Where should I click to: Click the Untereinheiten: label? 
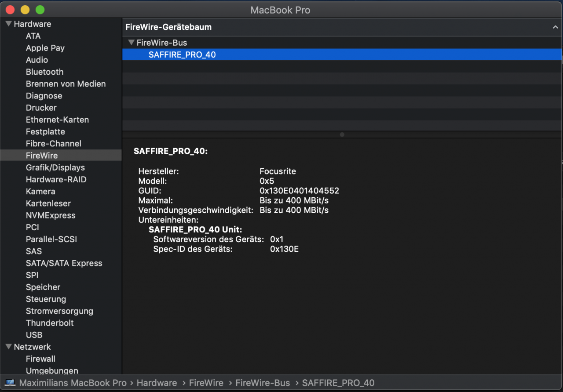tap(168, 220)
